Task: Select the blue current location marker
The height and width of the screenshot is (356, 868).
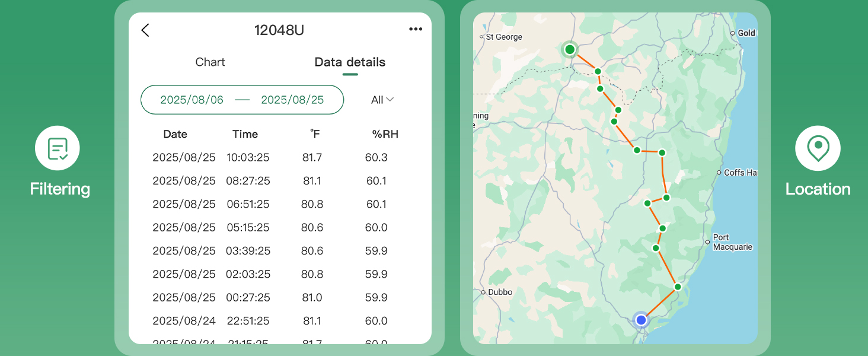Action: tap(641, 320)
